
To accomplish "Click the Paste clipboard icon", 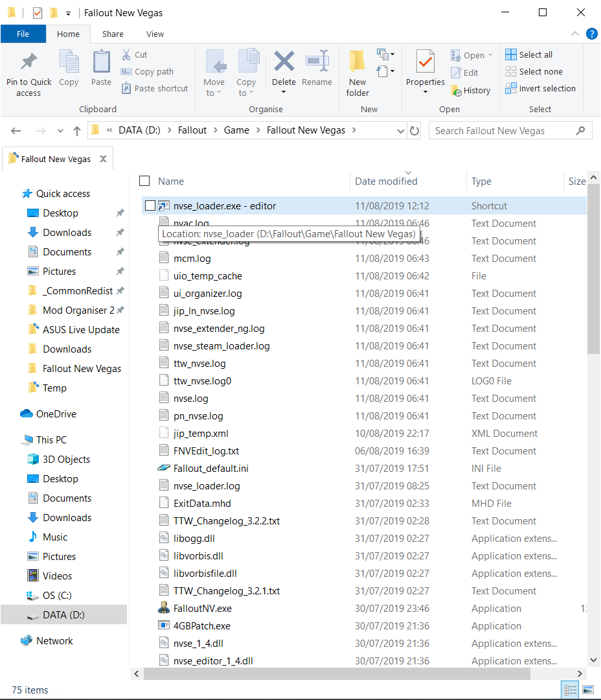I will 101,62.
